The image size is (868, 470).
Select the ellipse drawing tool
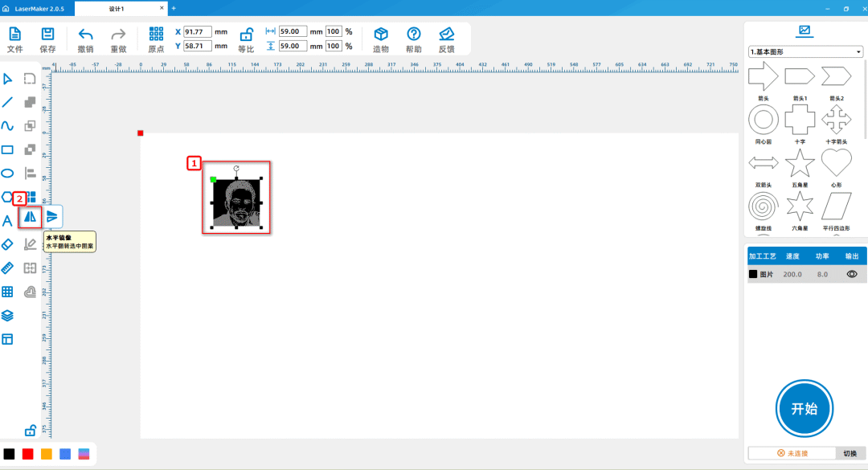click(x=7, y=173)
